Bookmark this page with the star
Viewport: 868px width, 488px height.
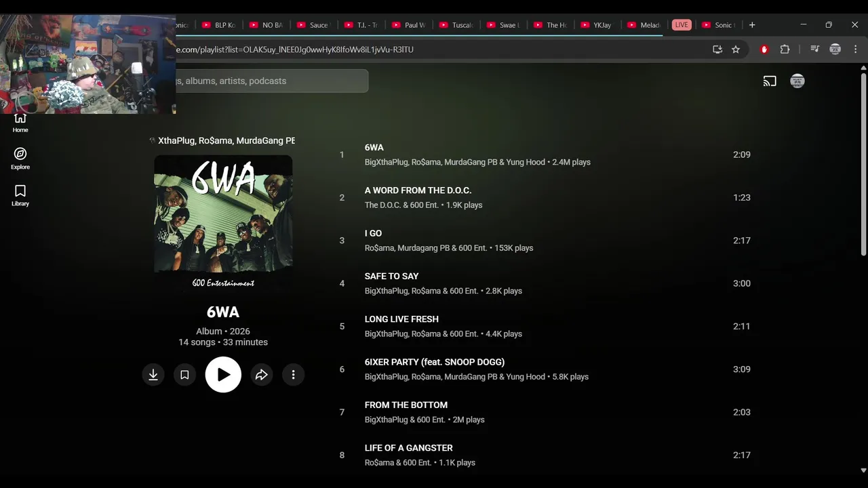pyautogui.click(x=736, y=49)
